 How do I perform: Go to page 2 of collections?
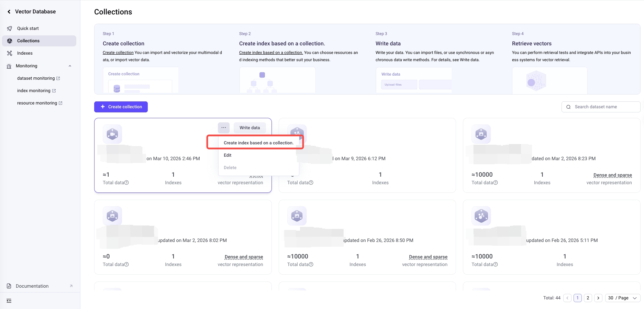pos(588,298)
